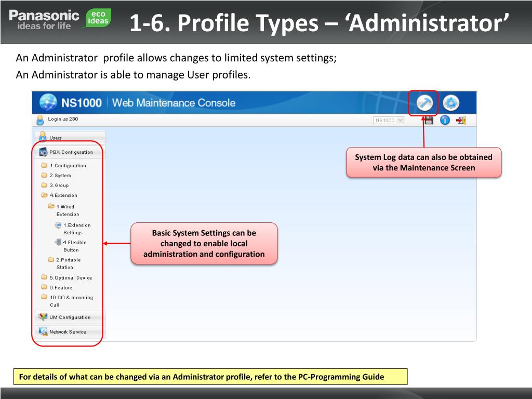The width and height of the screenshot is (532, 399).
Task: Open the Users menu section
Action: coord(70,137)
